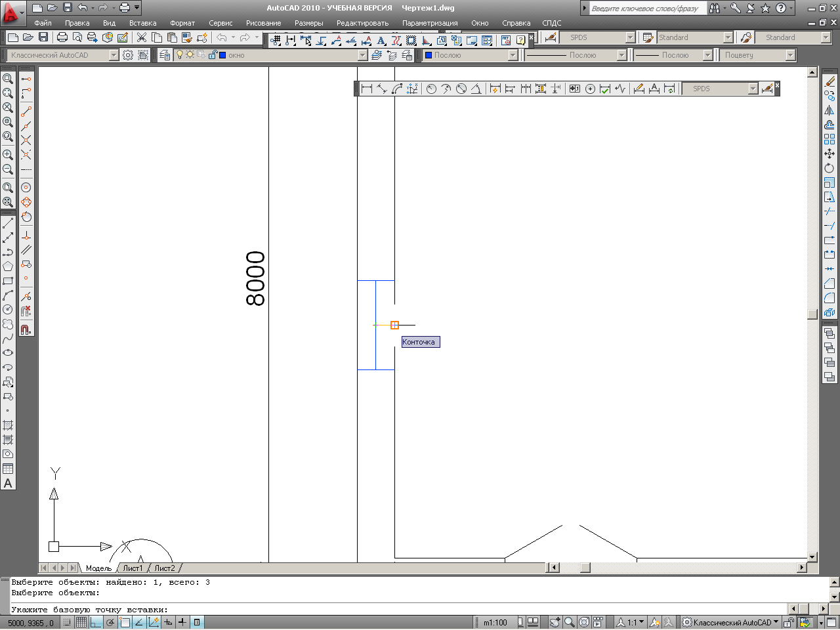Open the Редактировать menu
This screenshot has height=630, width=840.
(x=362, y=23)
